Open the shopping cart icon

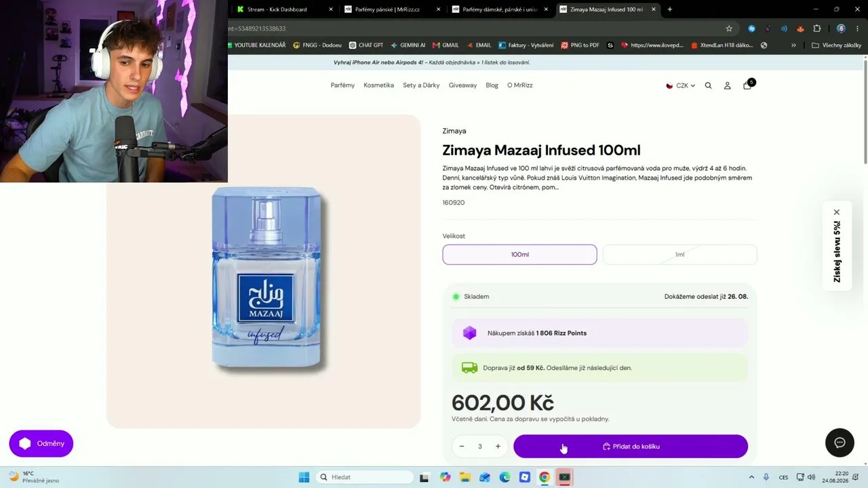click(747, 85)
